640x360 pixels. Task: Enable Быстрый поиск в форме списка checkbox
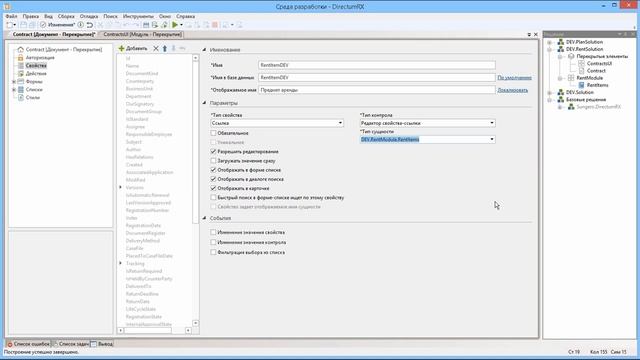tap(213, 198)
